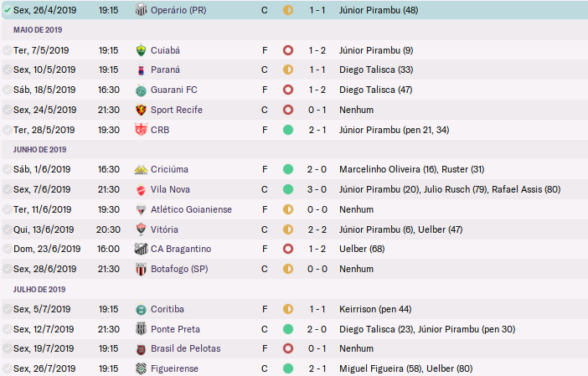588x376 pixels.
Task: Click the red loss indicator for CA Bragantino
Action: [288, 249]
